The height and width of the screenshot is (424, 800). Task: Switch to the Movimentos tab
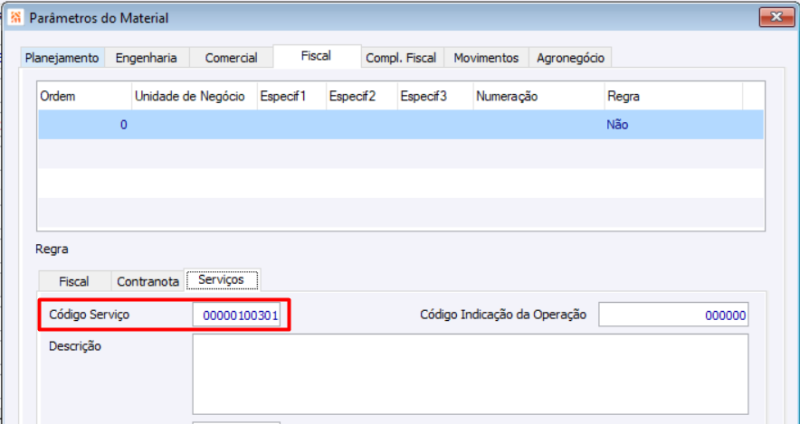click(x=486, y=58)
